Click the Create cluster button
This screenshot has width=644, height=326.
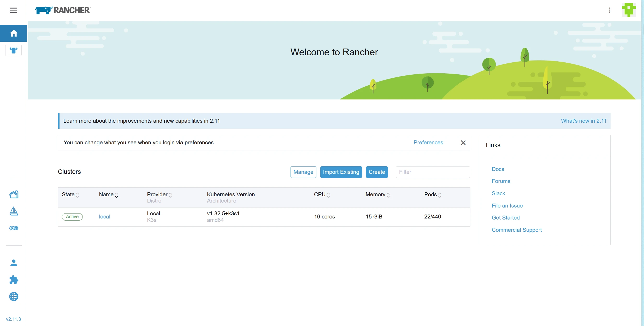click(377, 172)
